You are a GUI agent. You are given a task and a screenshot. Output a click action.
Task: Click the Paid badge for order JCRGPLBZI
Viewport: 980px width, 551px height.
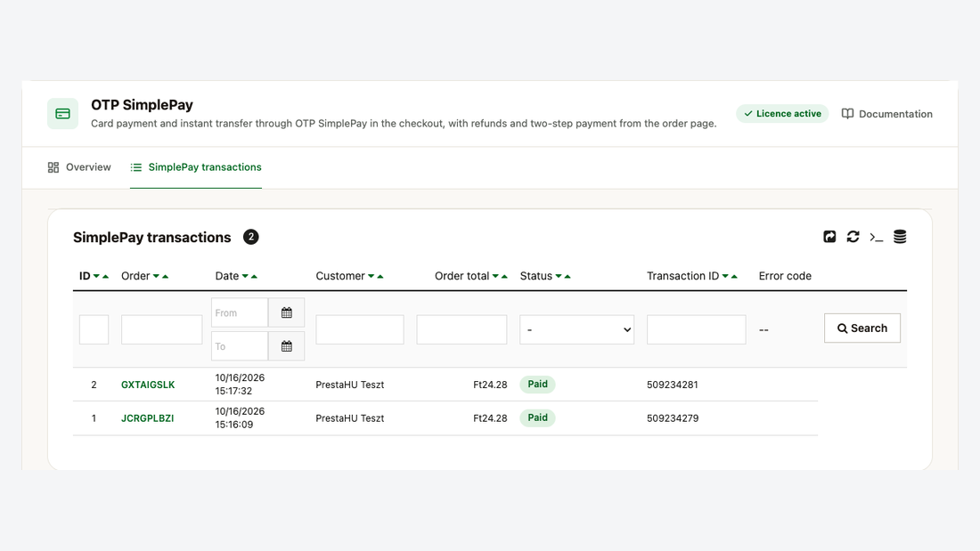537,418
